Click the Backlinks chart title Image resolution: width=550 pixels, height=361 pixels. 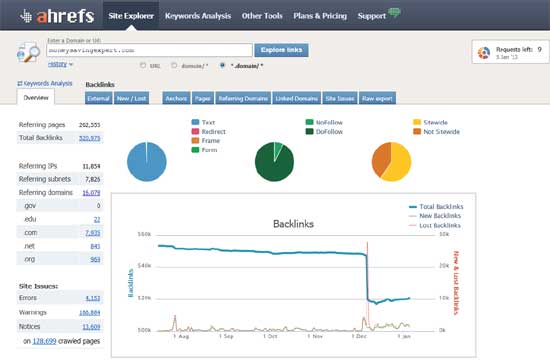click(x=293, y=224)
